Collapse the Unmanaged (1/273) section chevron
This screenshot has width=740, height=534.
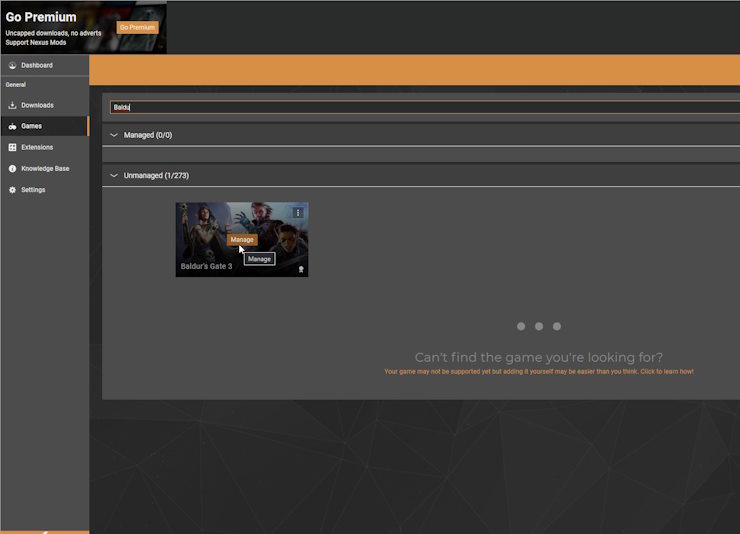114,176
